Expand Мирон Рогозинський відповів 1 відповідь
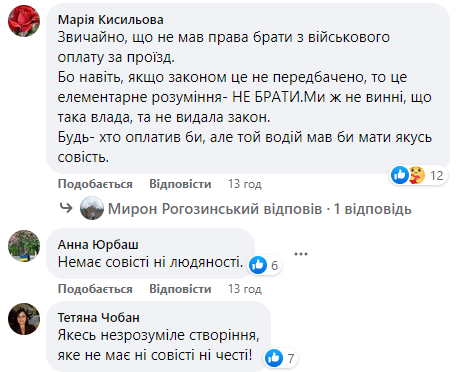Viewport: 475px width, 372px height. tap(260, 209)
